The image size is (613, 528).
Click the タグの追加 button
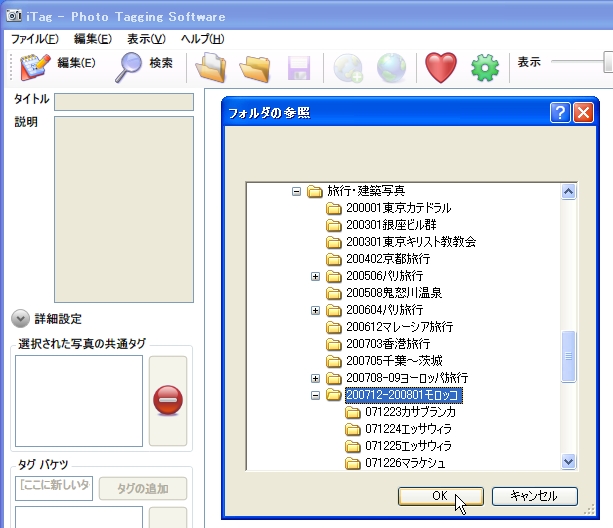tap(143, 489)
